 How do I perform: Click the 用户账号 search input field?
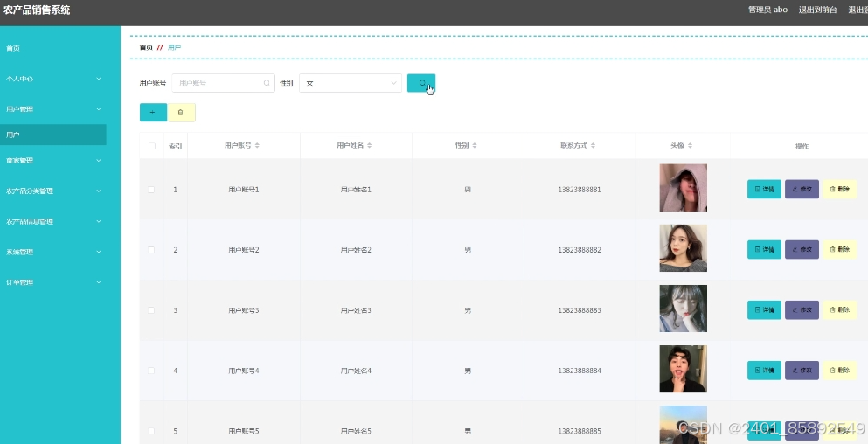(x=223, y=83)
